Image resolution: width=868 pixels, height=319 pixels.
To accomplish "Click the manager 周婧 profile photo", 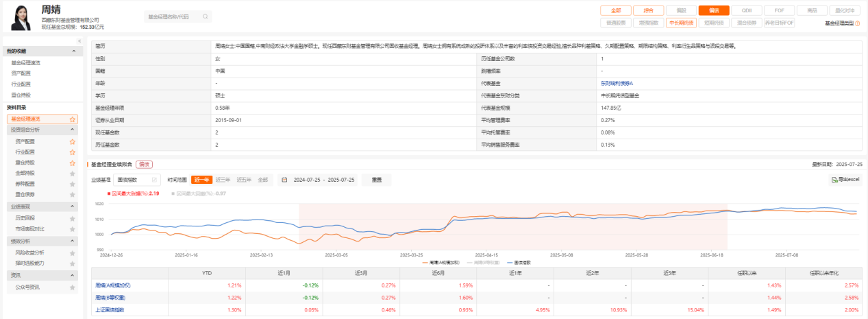I will coord(21,17).
